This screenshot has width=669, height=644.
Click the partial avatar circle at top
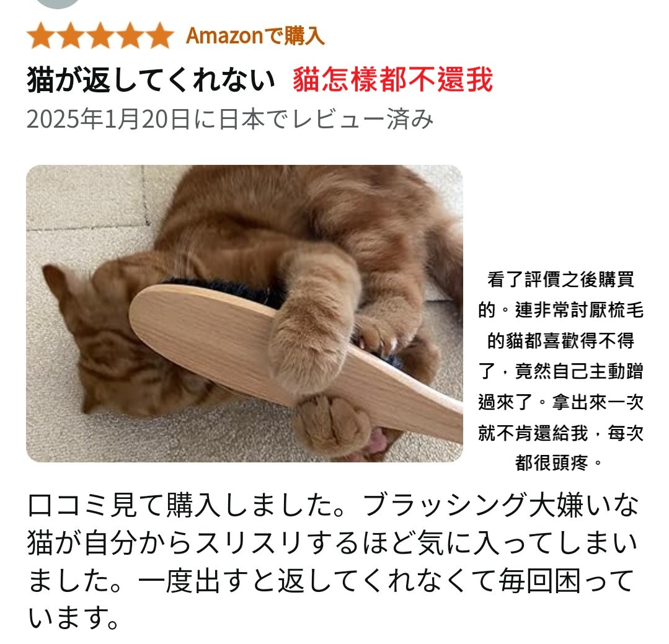pos(58,4)
